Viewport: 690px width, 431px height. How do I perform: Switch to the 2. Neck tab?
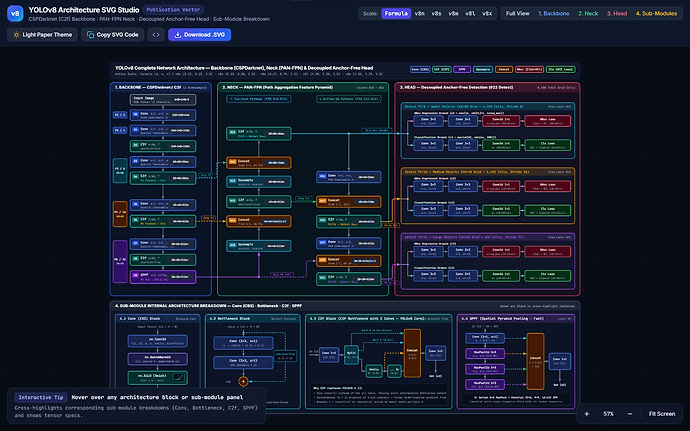(588, 14)
